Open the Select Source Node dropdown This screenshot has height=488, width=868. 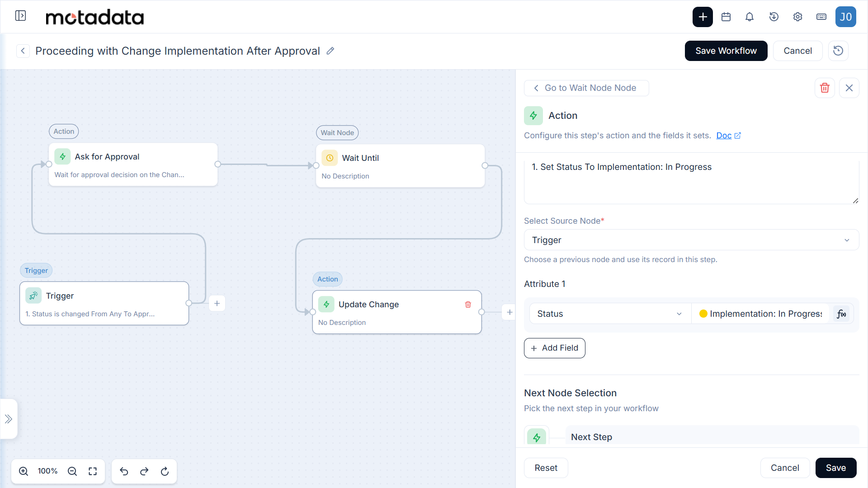691,240
